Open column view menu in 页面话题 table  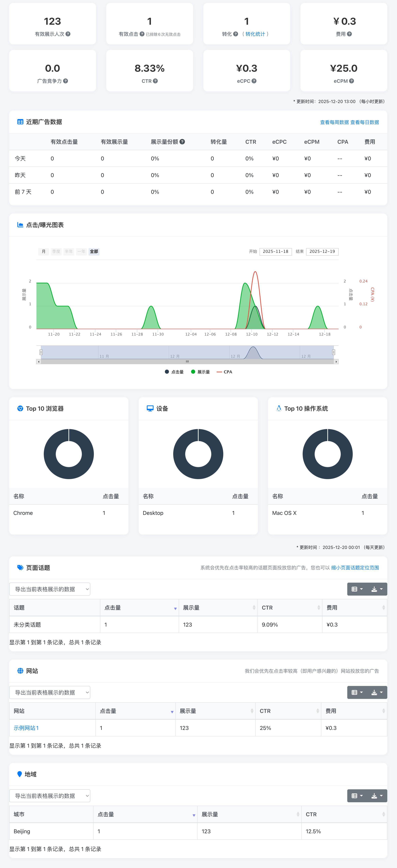(x=357, y=589)
